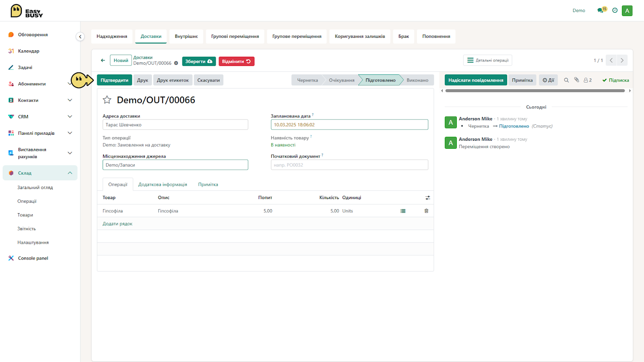Screen dimensions: 644x362
Task: Expand the Виставлення рахунків chevron
Action: [70, 153]
